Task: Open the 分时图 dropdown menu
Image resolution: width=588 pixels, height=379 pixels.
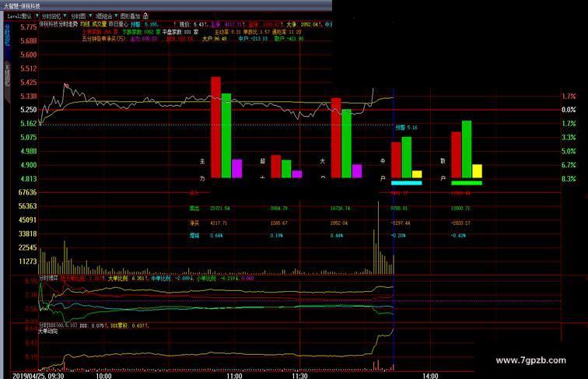Action: [81, 16]
